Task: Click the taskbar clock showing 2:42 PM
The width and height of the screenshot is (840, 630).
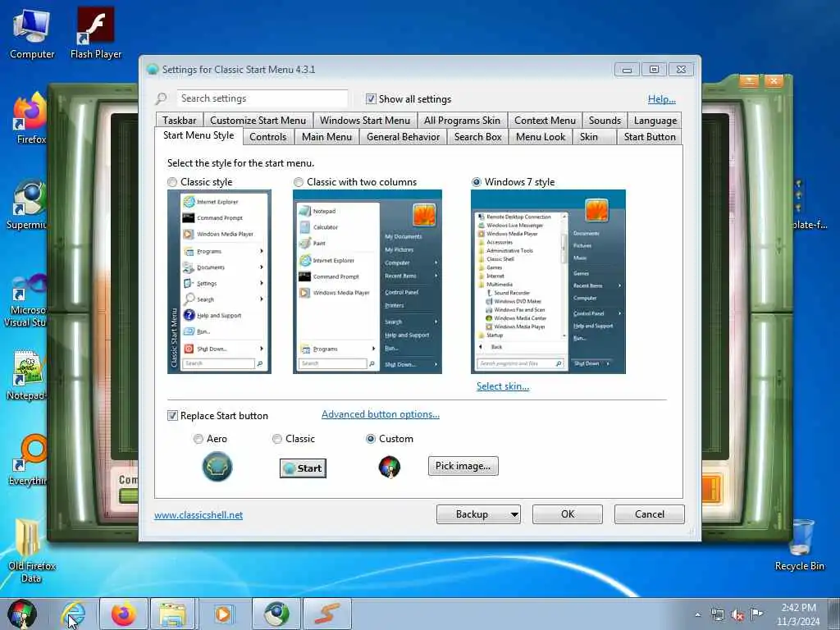Action: [798, 614]
